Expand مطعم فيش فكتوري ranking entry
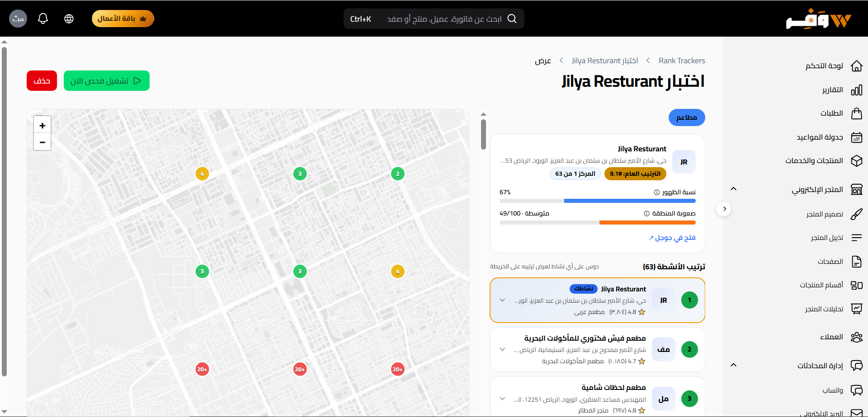868x417 pixels. 502,349
